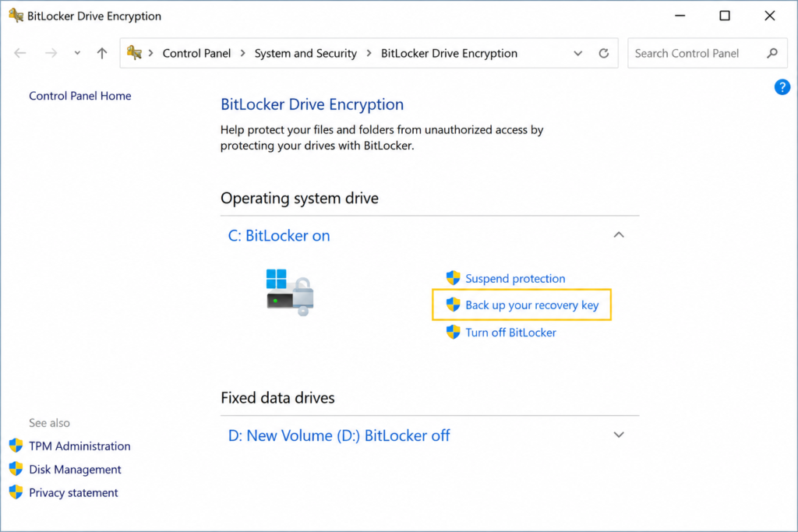The height and width of the screenshot is (532, 798).
Task: Select System and Security breadcrumb
Action: 305,54
